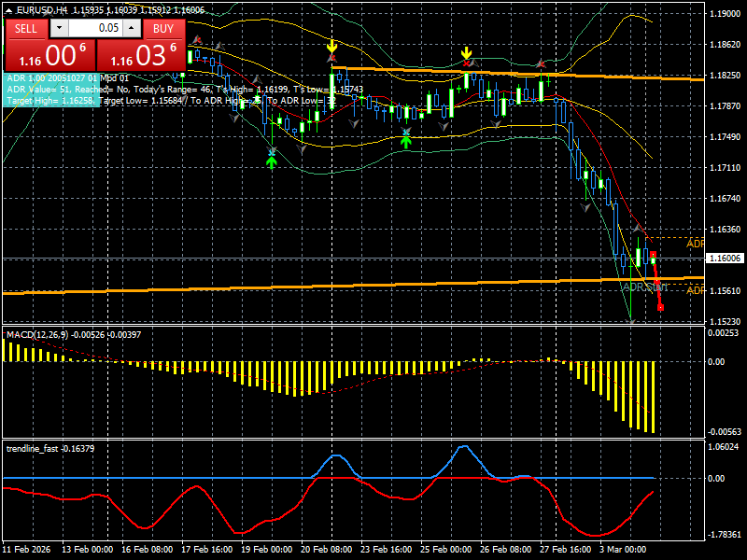Decrease lot volume with the down arrow
Viewport: 747px width, 560px height.
[59, 28]
